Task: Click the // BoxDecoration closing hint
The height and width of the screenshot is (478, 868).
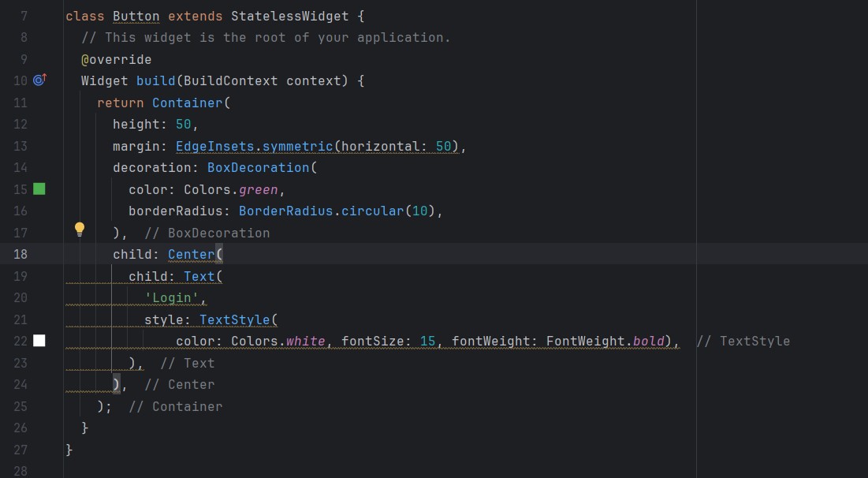Action: coord(207,233)
